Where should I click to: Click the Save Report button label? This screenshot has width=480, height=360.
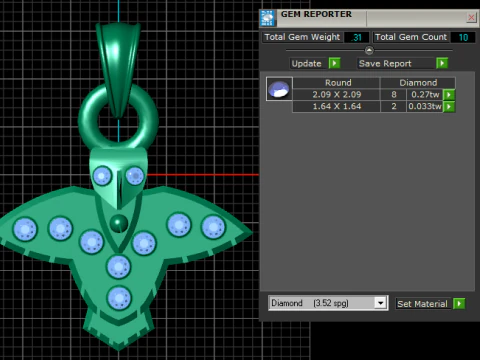[385, 63]
